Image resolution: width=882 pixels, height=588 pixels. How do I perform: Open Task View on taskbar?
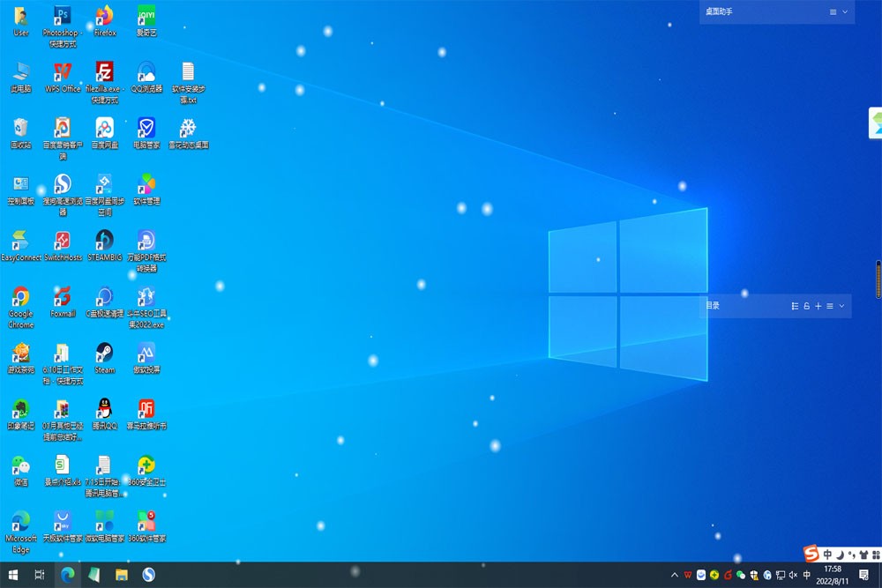click(40, 575)
